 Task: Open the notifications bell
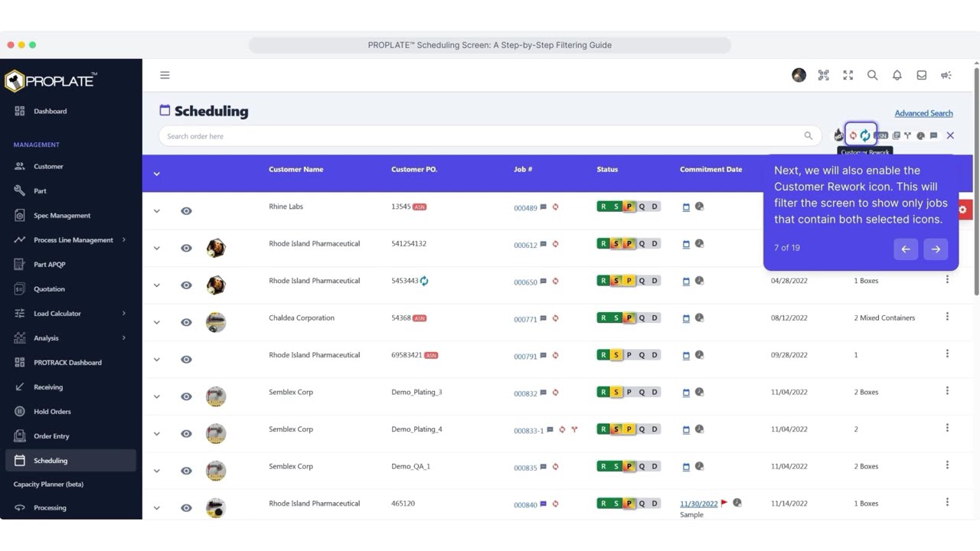tap(897, 75)
